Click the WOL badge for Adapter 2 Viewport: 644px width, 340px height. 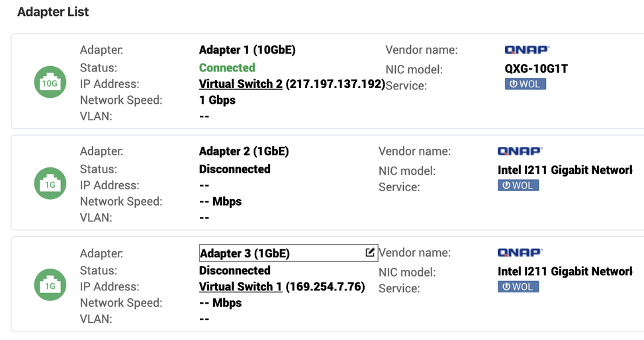518,185
